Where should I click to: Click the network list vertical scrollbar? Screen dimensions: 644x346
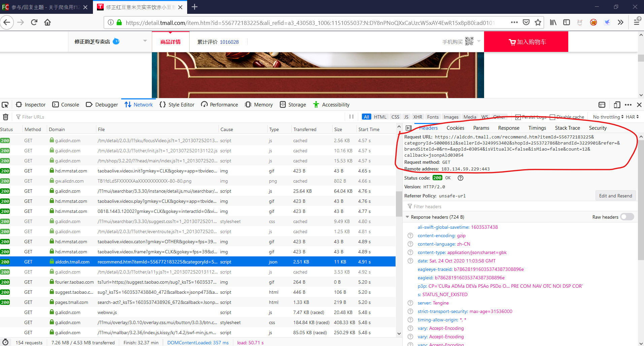[399, 204]
